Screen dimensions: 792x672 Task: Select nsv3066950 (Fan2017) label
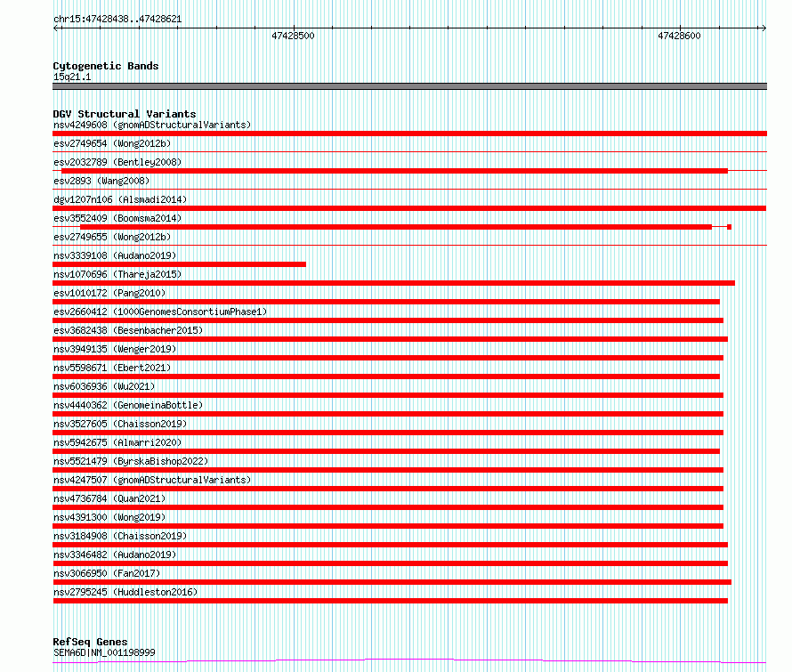[107, 573]
